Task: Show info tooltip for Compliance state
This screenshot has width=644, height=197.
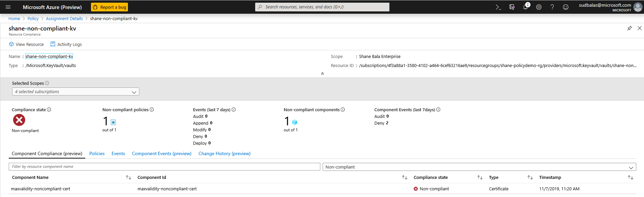Action: tap(49, 110)
